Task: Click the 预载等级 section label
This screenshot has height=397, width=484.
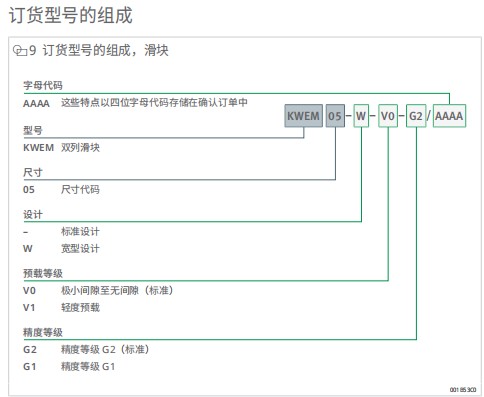Action: tap(43, 273)
